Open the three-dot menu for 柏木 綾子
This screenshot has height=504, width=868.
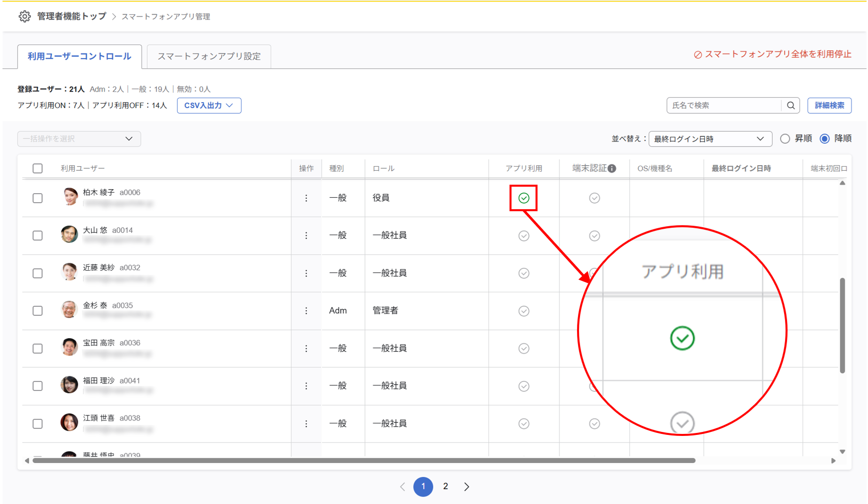(306, 198)
